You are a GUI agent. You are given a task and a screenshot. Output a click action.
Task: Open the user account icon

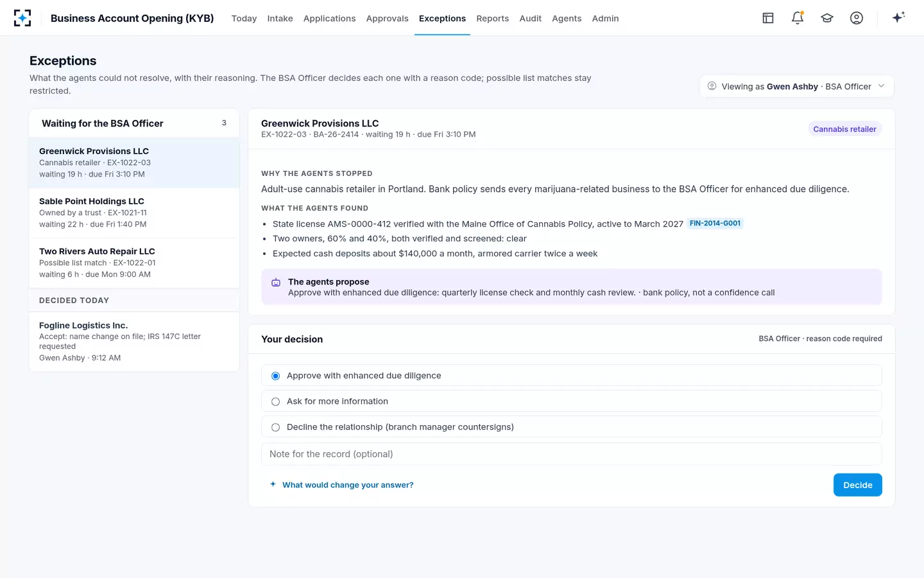coord(857,18)
